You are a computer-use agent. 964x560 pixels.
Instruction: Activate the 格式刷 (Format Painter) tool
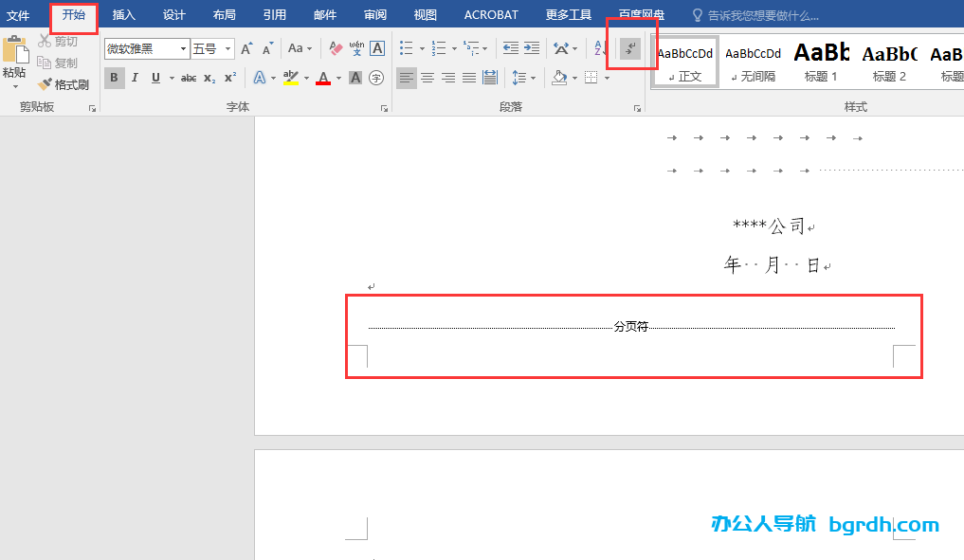point(64,83)
